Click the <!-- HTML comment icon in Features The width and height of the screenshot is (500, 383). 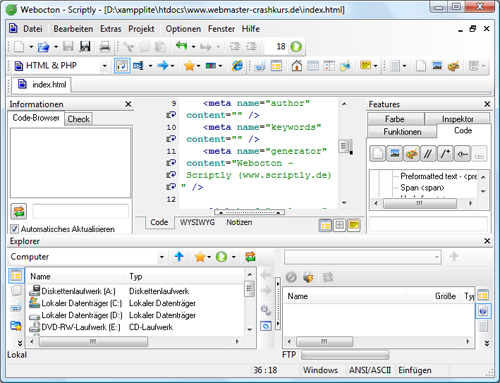pos(462,154)
